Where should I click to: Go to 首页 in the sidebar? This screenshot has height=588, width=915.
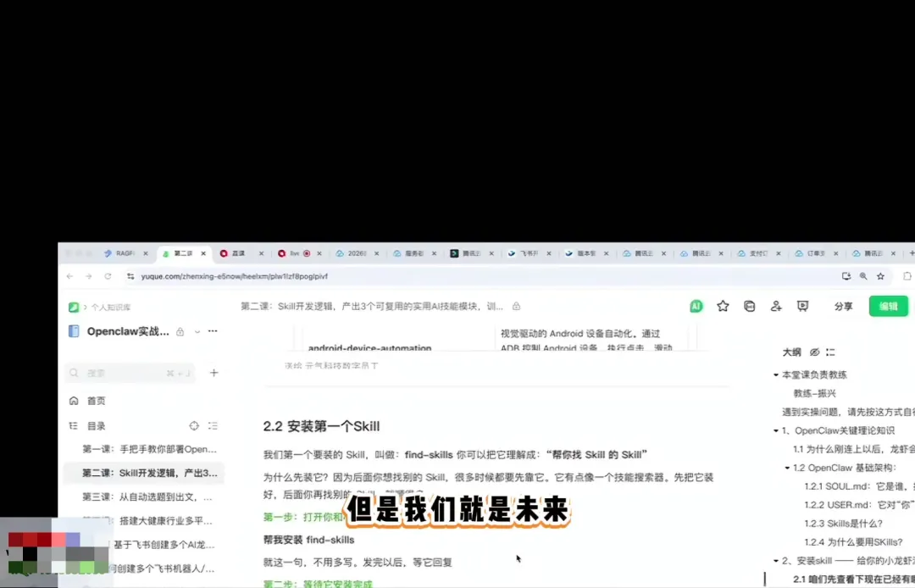pos(97,401)
